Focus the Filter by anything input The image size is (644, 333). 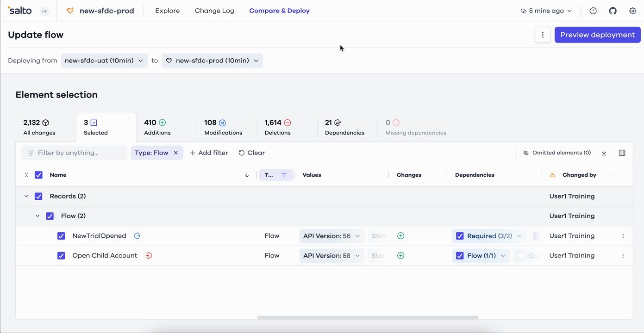tap(75, 153)
